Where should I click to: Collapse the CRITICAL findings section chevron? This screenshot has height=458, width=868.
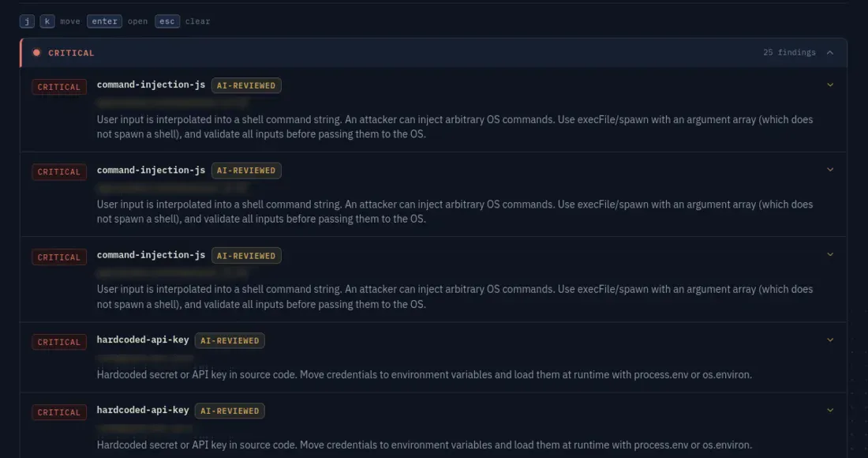click(830, 53)
